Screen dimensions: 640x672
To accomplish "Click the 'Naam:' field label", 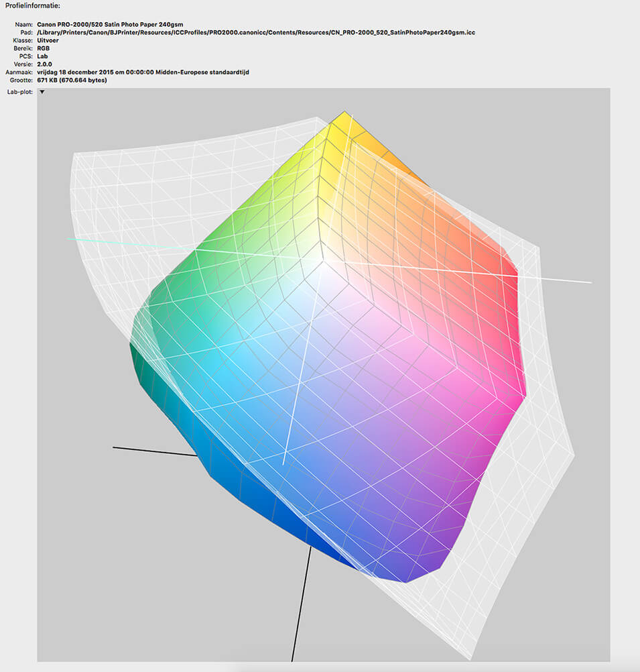I will coord(24,24).
